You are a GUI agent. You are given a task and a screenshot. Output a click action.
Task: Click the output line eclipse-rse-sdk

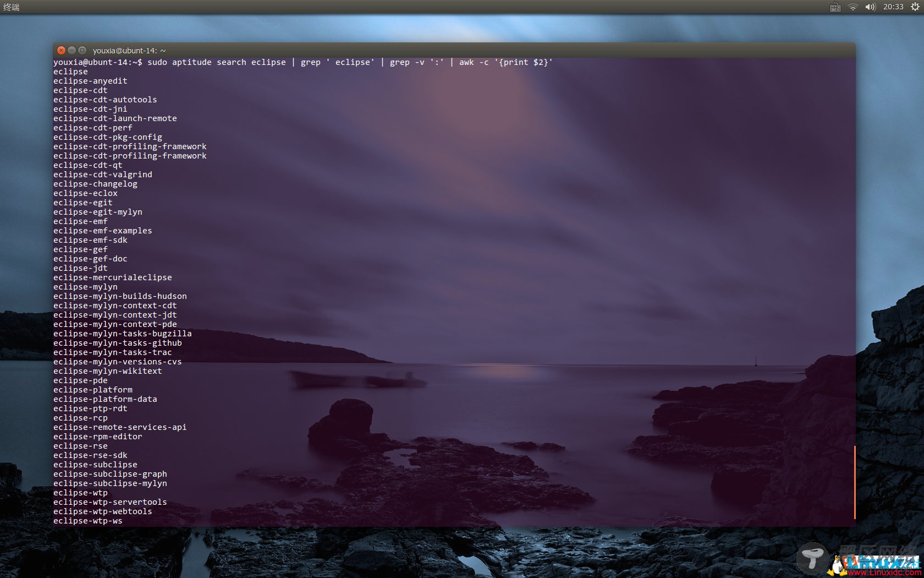(x=90, y=455)
